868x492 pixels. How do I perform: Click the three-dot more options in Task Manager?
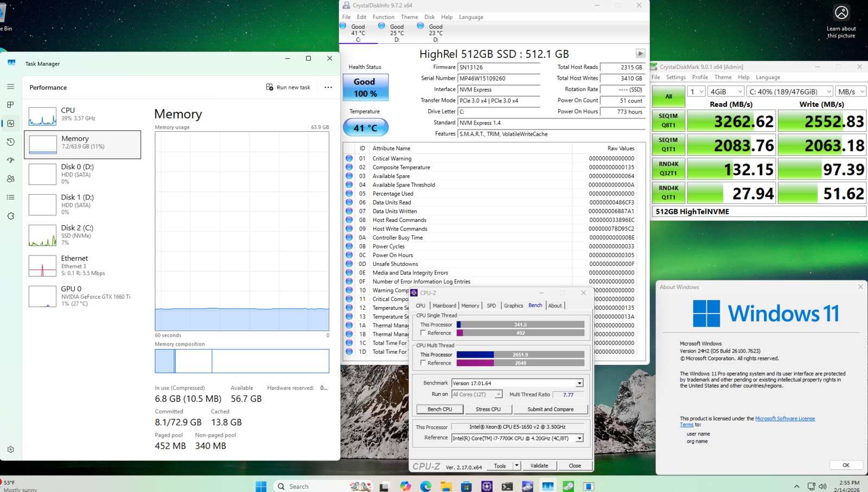coord(328,87)
